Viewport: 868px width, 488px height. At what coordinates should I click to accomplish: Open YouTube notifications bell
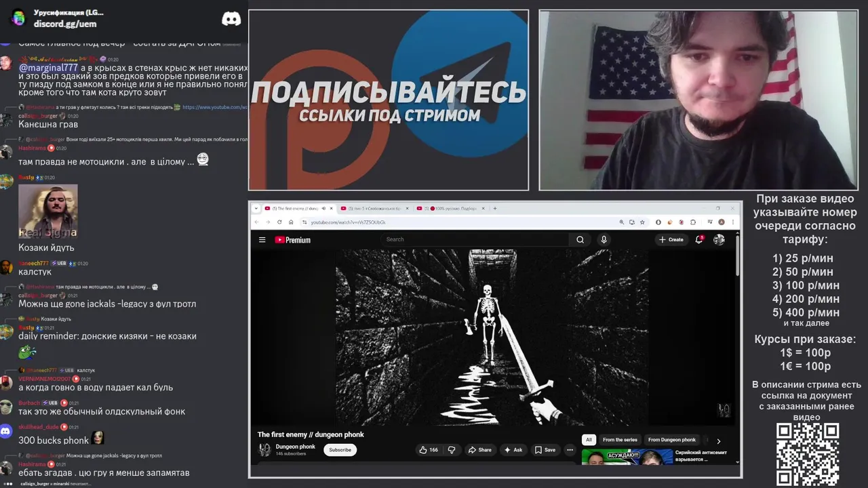(x=699, y=239)
